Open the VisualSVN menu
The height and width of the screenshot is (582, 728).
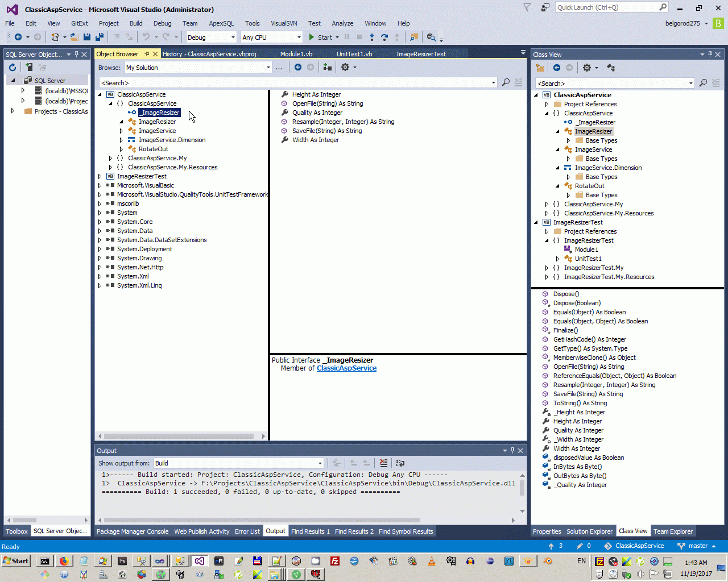[284, 23]
